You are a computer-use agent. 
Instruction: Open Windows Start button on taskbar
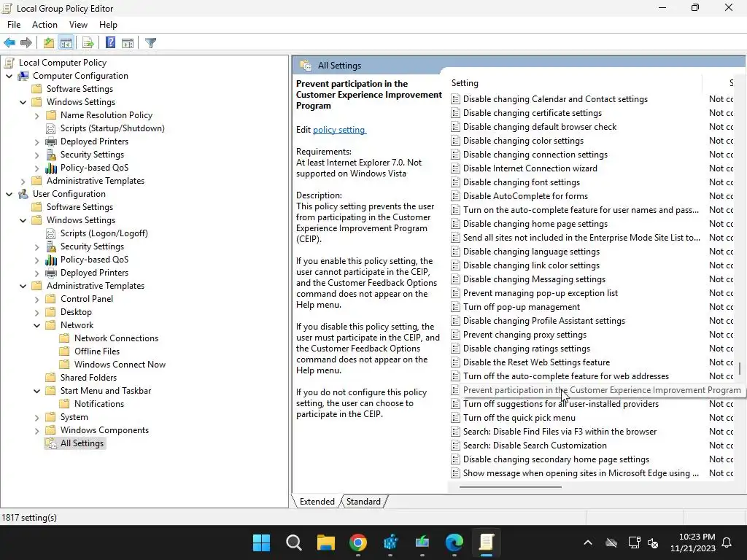pos(262,542)
